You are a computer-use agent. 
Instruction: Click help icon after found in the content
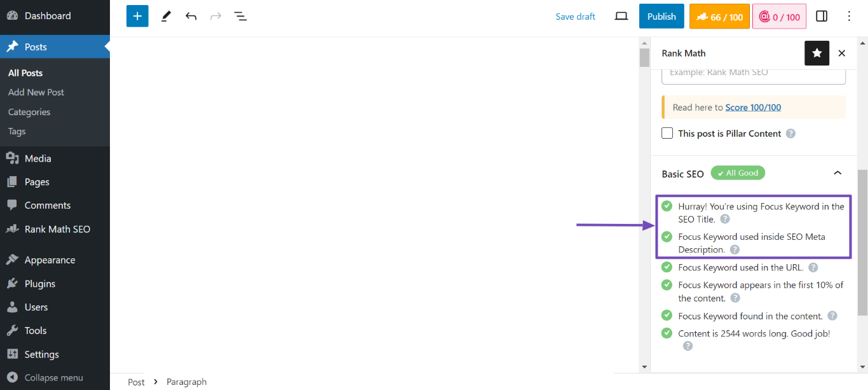tap(832, 316)
